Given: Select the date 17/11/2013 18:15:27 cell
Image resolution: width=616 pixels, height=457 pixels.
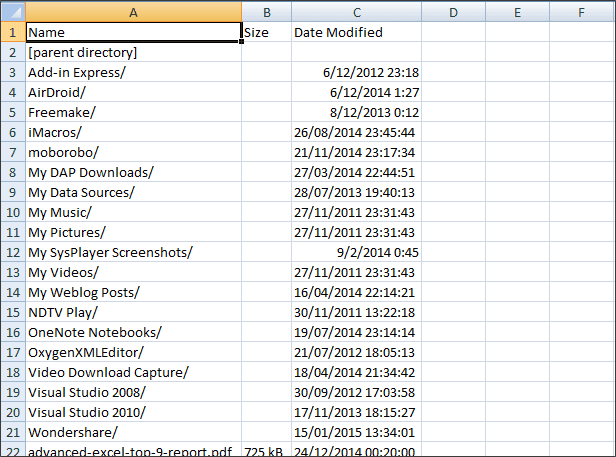Looking at the screenshot, I should coord(356,412).
